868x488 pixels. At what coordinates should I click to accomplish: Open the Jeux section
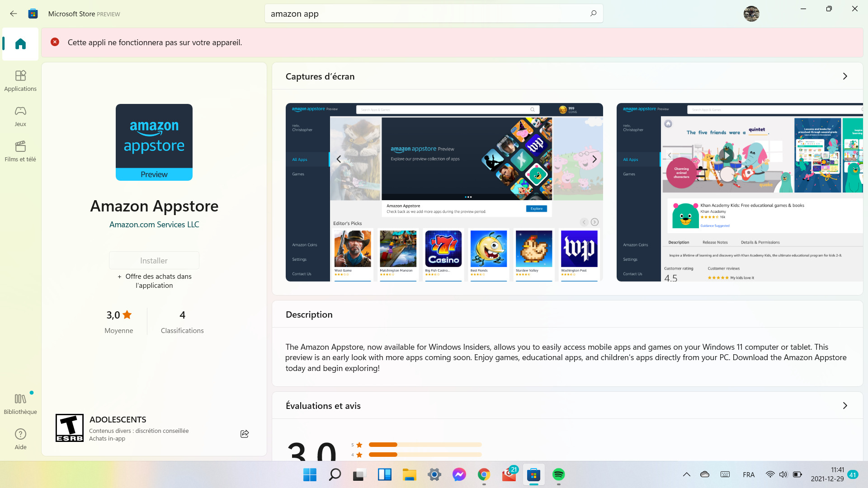point(20,116)
